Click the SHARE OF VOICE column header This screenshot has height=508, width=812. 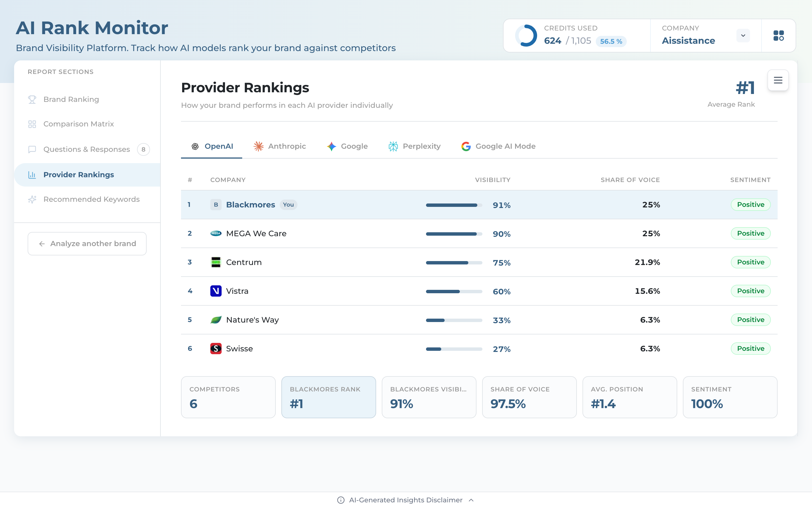[630, 180]
